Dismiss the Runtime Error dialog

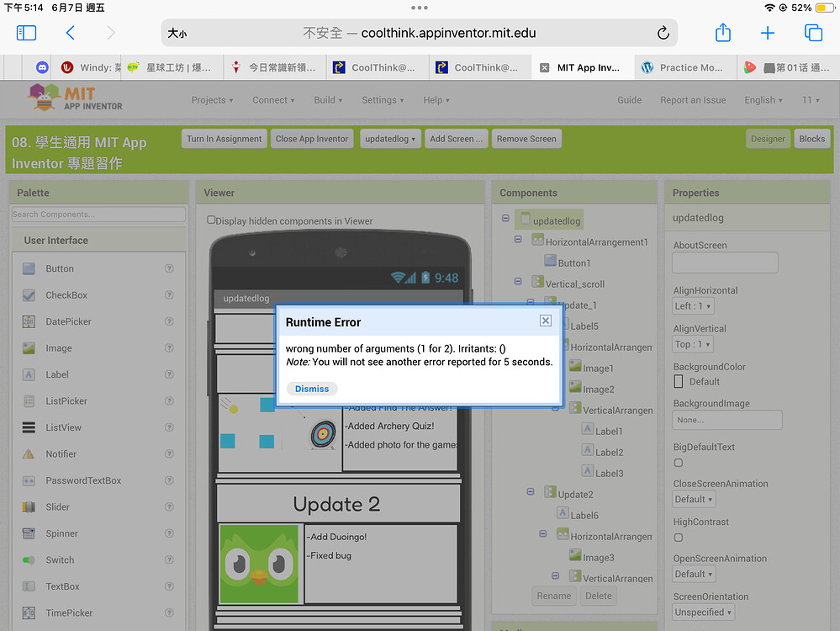[311, 388]
